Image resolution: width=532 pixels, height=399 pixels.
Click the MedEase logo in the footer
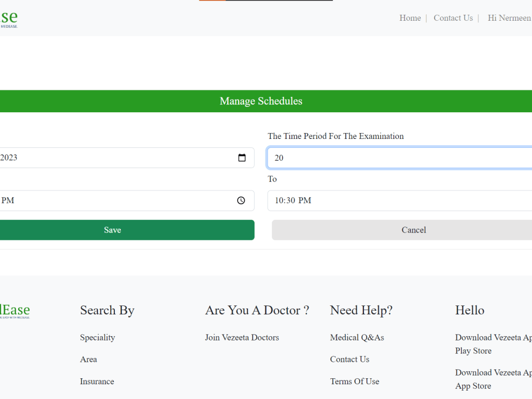[x=15, y=311]
